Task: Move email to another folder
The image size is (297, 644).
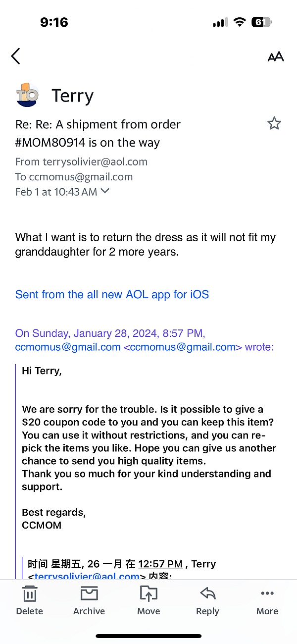Action: pyautogui.click(x=148, y=601)
